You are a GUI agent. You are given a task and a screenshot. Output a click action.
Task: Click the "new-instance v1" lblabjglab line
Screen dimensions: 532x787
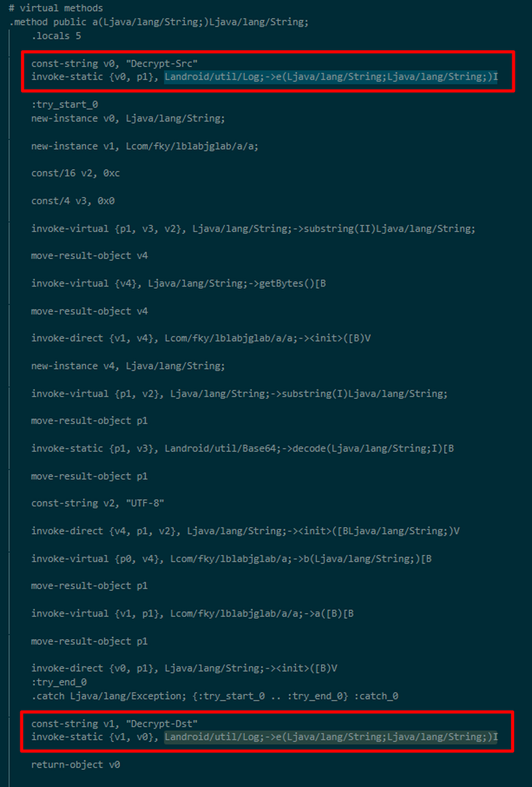(144, 146)
